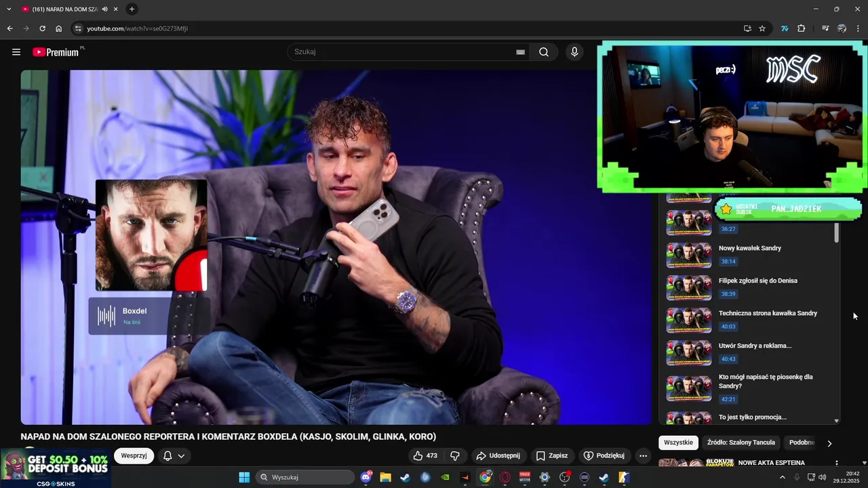
Task: Open chapter 'To jest tylko promocja...'
Action: 752,417
